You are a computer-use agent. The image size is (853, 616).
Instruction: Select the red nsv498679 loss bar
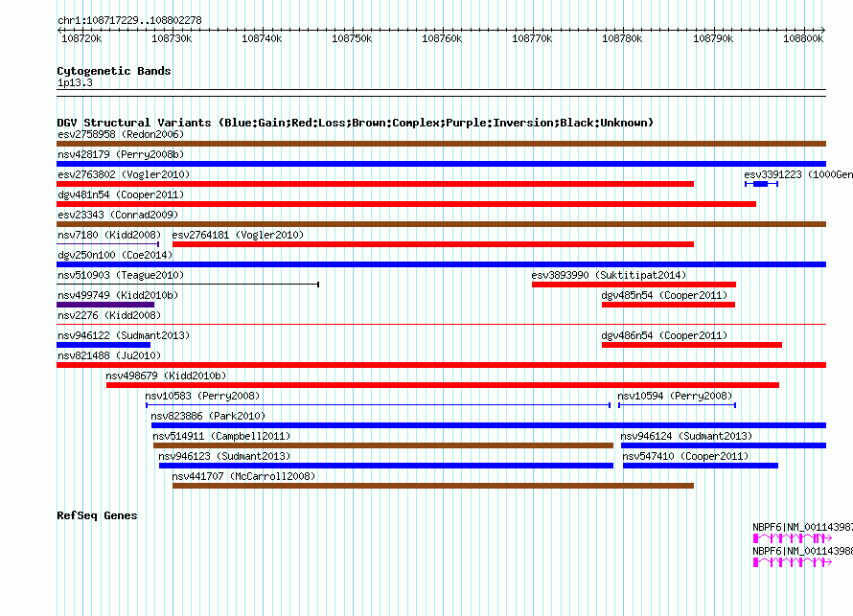pyautogui.click(x=443, y=385)
